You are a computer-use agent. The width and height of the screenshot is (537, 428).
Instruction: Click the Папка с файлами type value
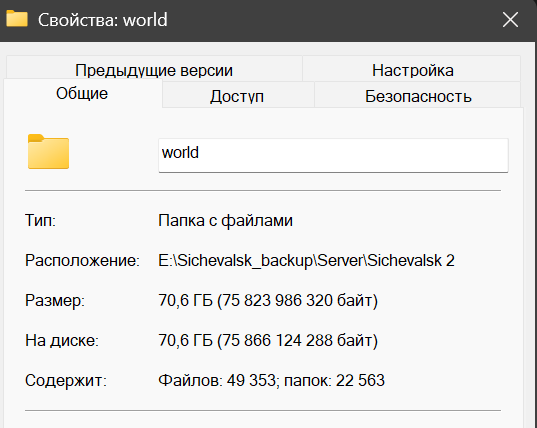pyautogui.click(x=225, y=220)
